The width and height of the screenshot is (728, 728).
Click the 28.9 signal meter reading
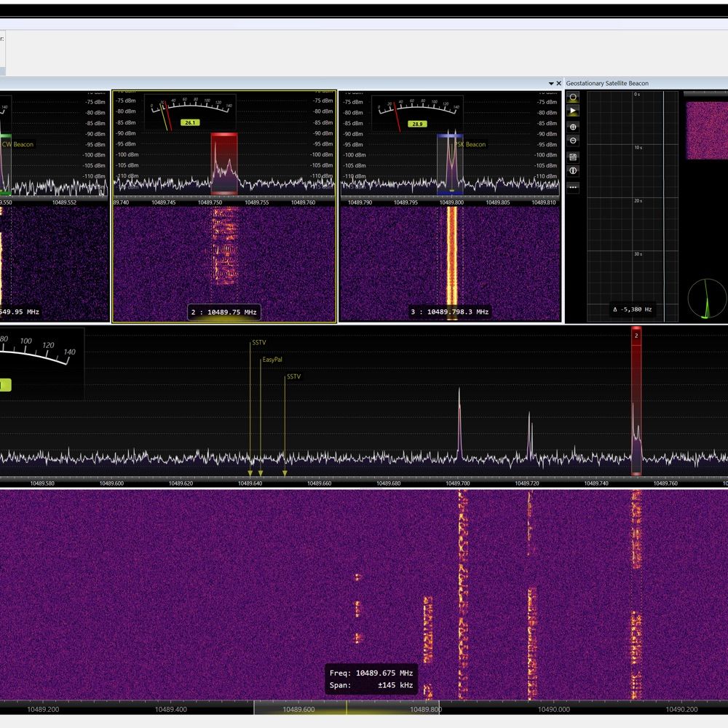pyautogui.click(x=417, y=124)
